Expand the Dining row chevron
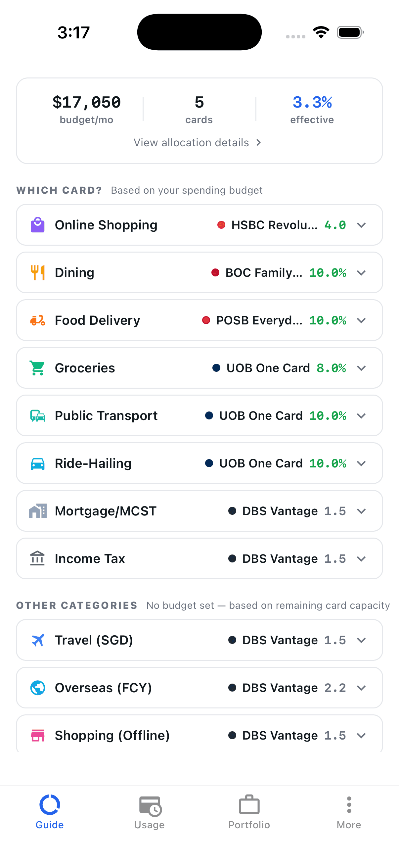Image resolution: width=399 pixels, height=868 pixels. pyautogui.click(x=361, y=272)
